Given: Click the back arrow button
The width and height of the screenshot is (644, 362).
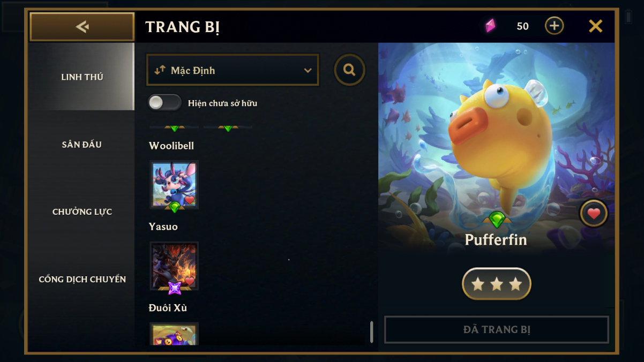Looking at the screenshot, I should (82, 27).
